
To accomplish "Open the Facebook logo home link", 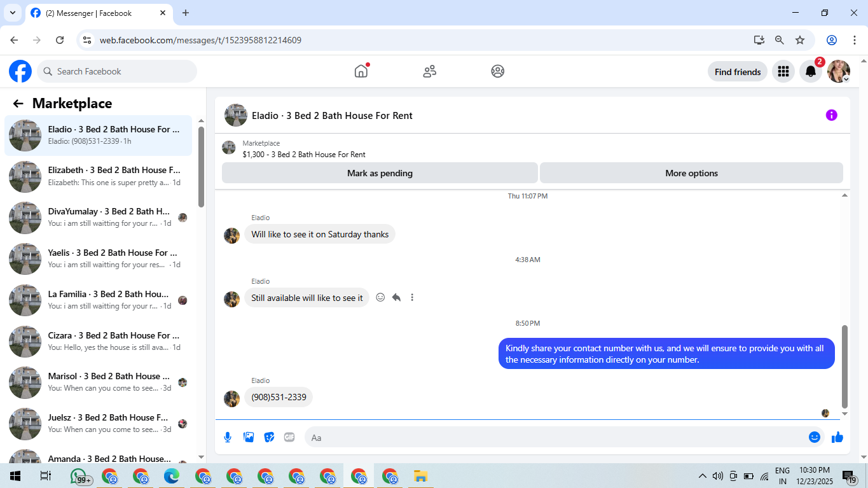I will point(20,71).
